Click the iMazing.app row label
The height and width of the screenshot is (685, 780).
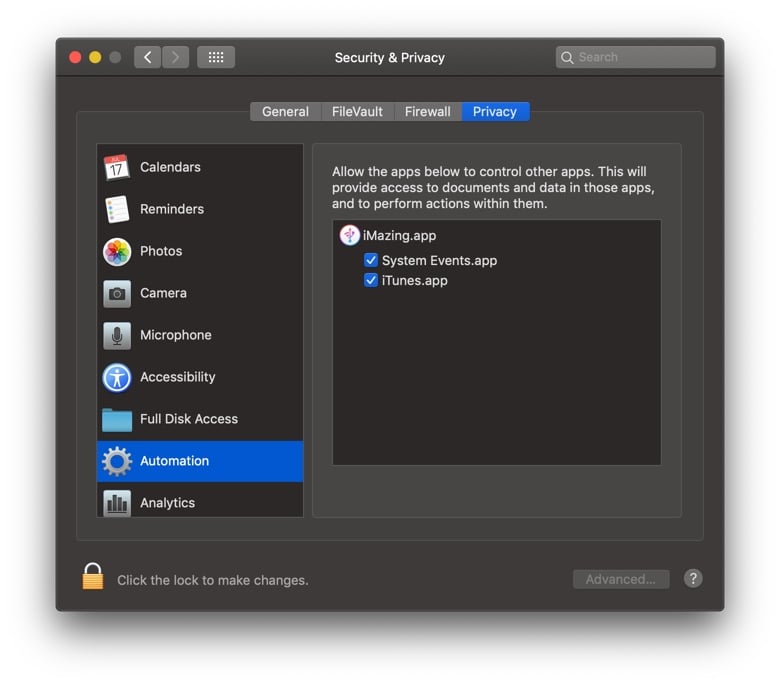[399, 235]
